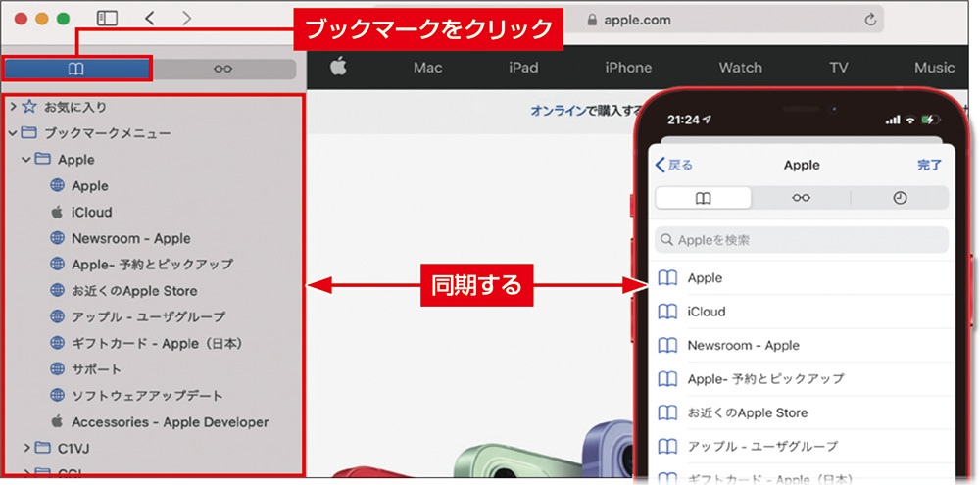The image size is (980, 485).
Task: Click the Apple logo icon beside iCloud in the sidebar
Action: point(58,212)
